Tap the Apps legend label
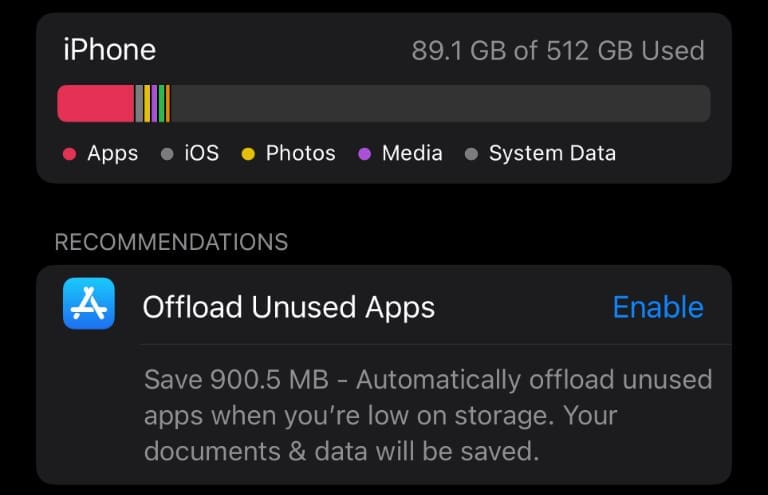The image size is (768, 495). coord(113,154)
